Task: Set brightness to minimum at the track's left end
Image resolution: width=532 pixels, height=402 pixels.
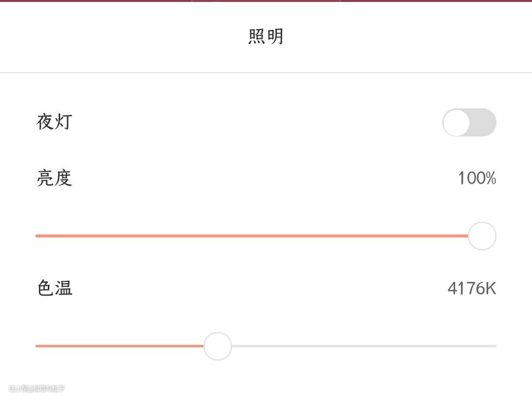Action: click(37, 236)
